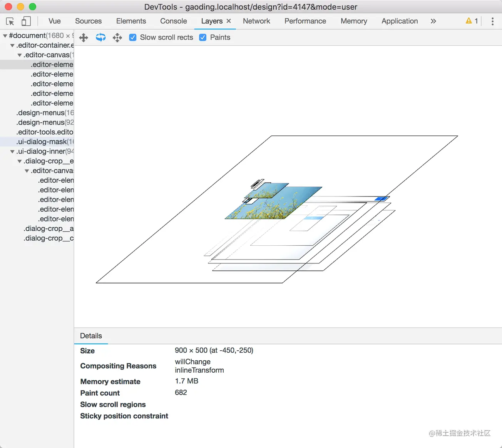Image resolution: width=502 pixels, height=448 pixels.
Task: Activate the rotate mode tool
Action: (101, 37)
